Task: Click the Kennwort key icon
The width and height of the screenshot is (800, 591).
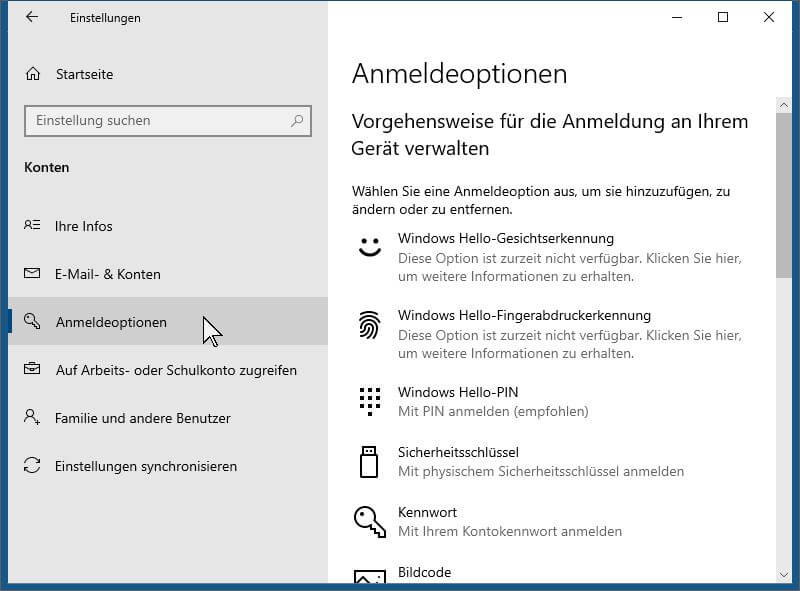Action: 370,522
